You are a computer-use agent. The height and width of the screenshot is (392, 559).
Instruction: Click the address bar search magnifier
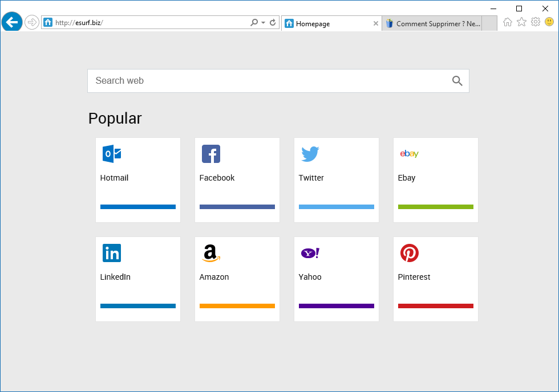254,22
